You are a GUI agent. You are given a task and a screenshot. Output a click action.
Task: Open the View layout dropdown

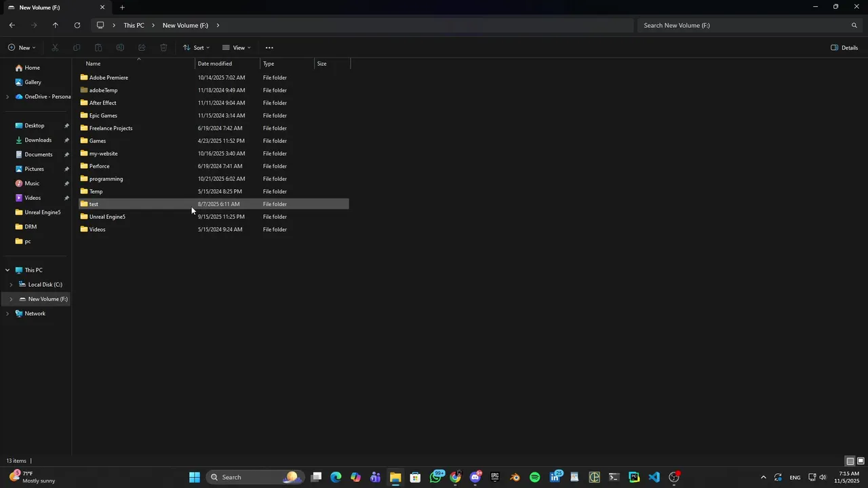click(x=237, y=47)
